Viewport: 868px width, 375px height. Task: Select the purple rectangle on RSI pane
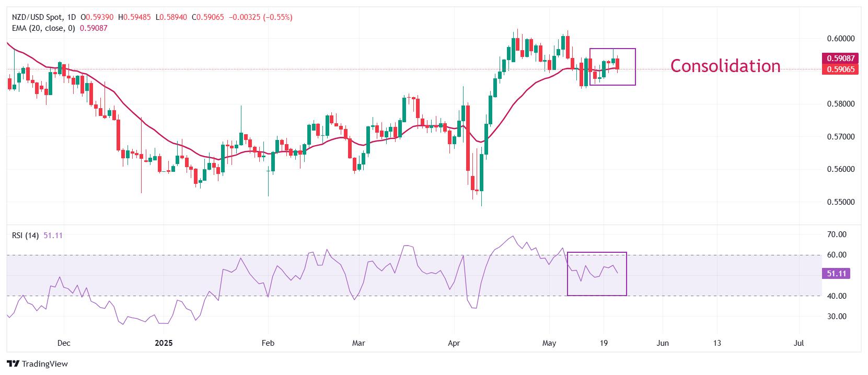coord(597,274)
